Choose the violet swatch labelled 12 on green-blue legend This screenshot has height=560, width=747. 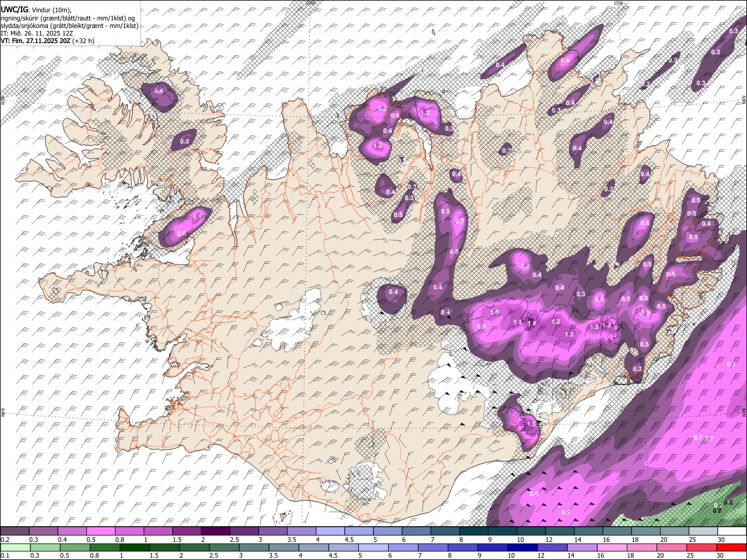pyautogui.click(x=552, y=547)
